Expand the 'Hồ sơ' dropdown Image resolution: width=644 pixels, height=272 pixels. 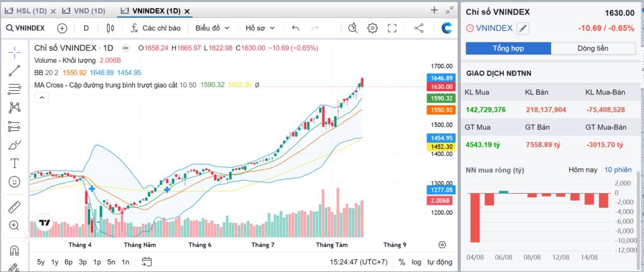point(260,28)
